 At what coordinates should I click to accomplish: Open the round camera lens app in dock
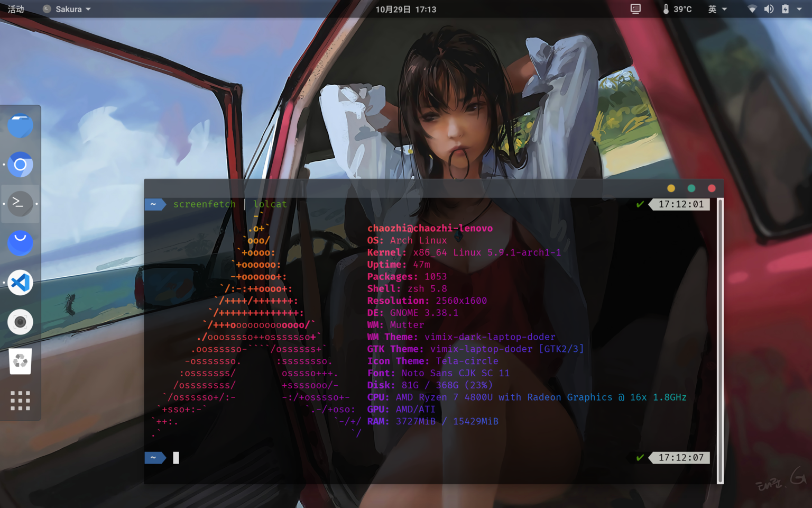coord(20,322)
